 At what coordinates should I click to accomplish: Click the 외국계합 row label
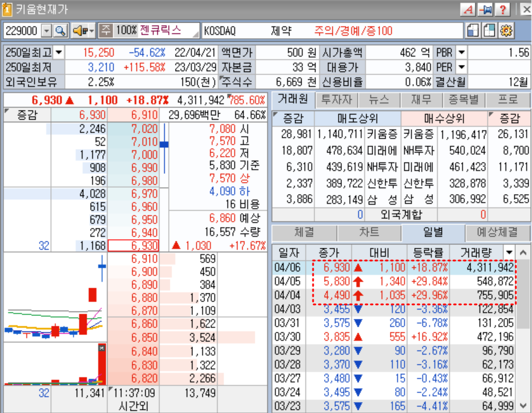tap(401, 214)
